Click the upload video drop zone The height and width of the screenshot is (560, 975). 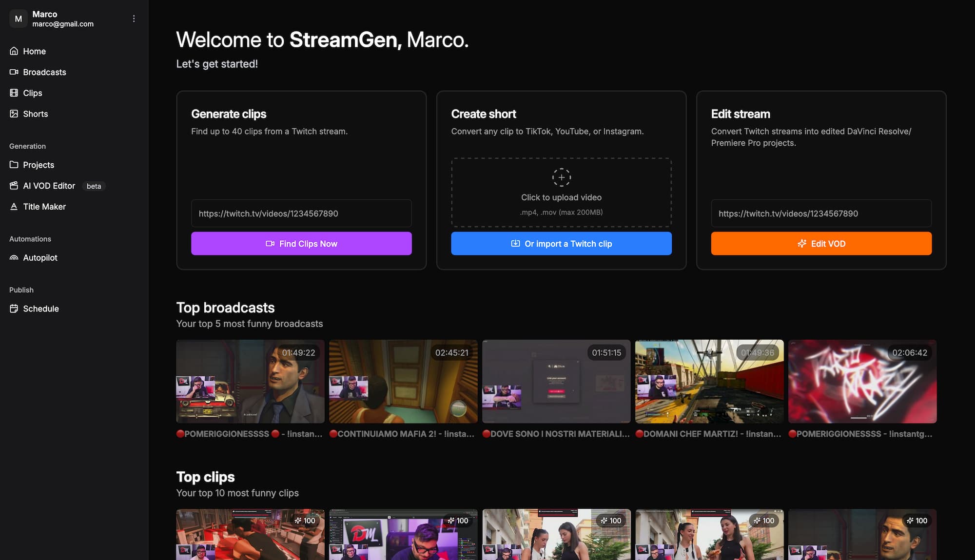pos(561,193)
